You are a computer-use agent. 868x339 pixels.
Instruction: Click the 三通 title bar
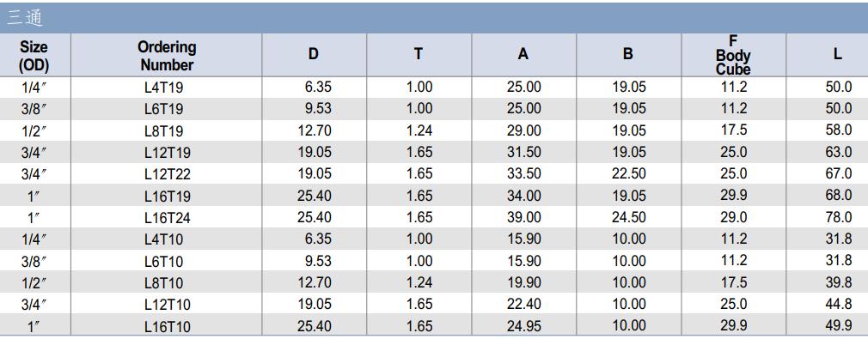coord(434,18)
